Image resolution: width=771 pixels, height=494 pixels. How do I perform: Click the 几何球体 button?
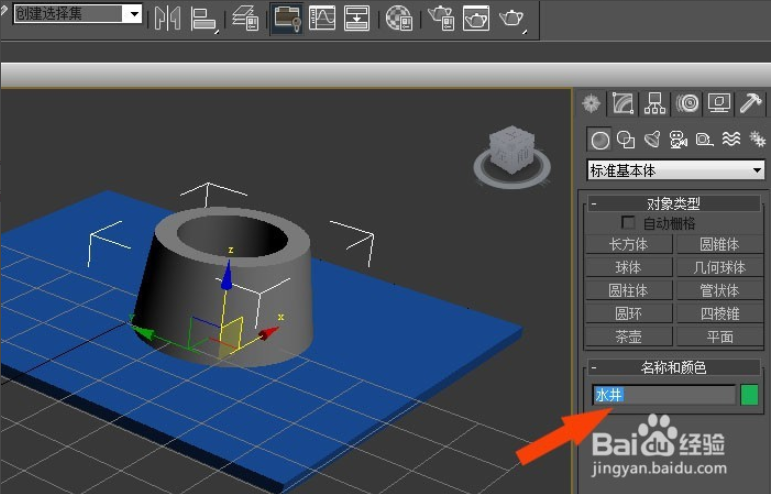point(719,267)
